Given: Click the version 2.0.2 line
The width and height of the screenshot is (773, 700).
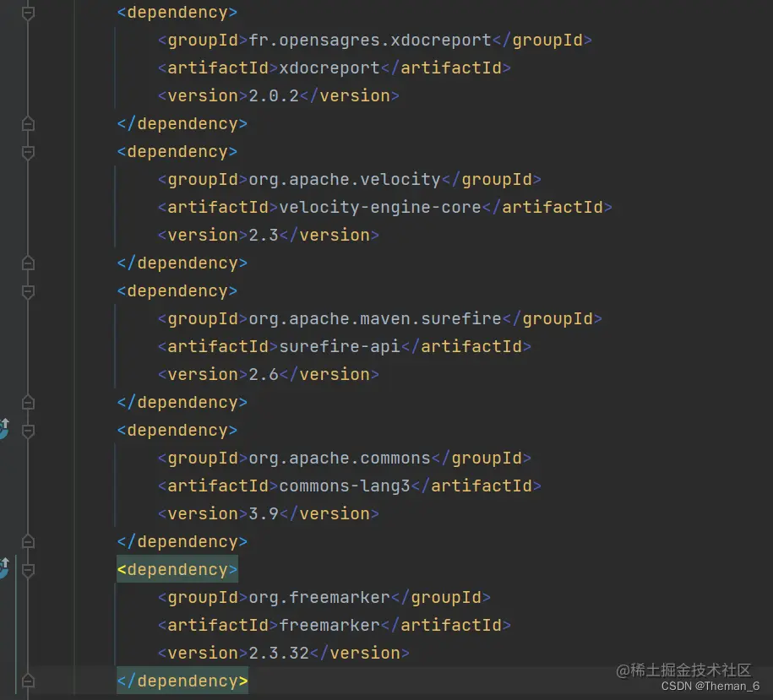Looking at the screenshot, I should coord(278,95).
